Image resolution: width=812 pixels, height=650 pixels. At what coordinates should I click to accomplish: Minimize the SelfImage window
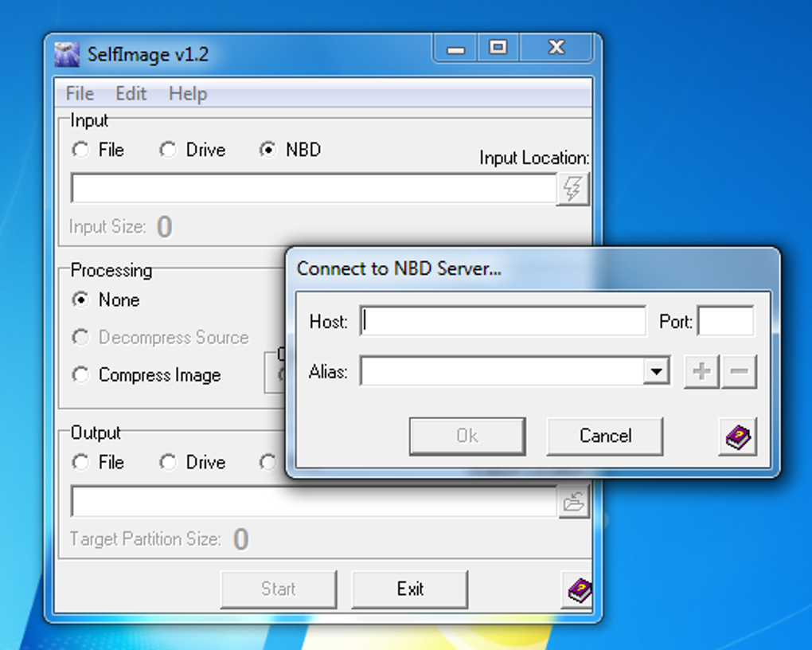[455, 49]
